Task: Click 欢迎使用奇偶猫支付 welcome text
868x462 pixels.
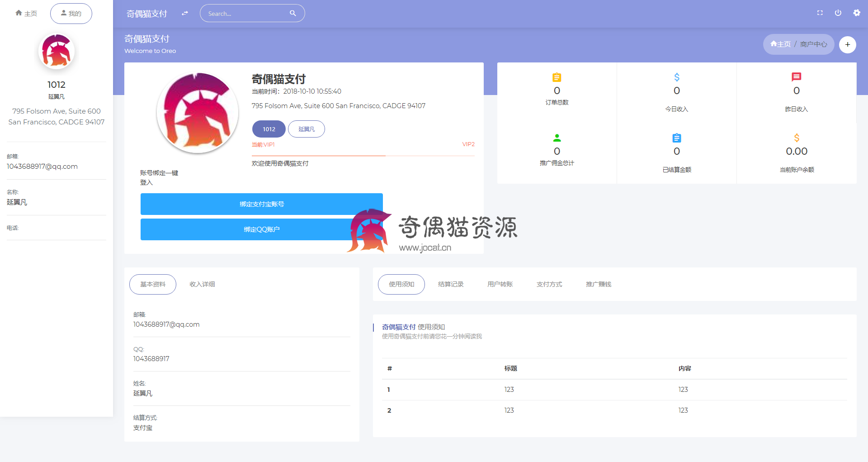Action: click(280, 163)
